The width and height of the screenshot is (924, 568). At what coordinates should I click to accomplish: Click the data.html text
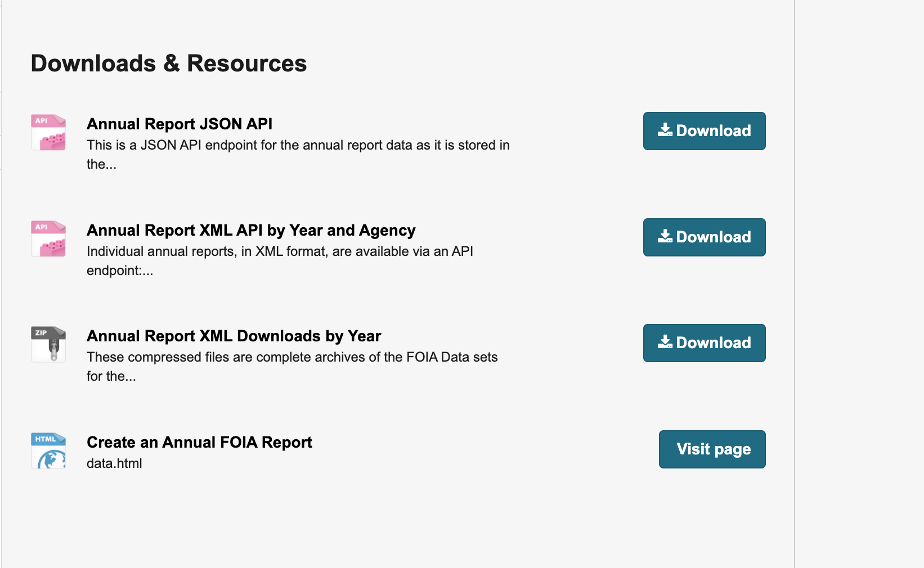click(x=114, y=463)
